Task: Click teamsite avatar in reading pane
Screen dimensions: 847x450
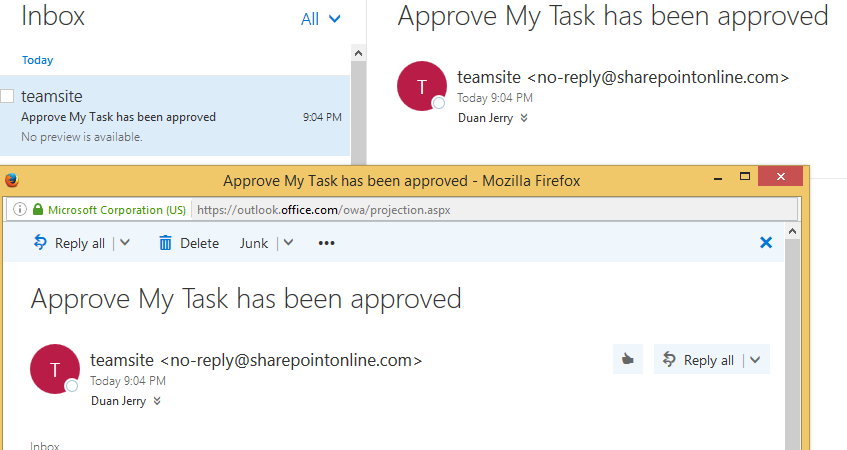Action: (422, 86)
